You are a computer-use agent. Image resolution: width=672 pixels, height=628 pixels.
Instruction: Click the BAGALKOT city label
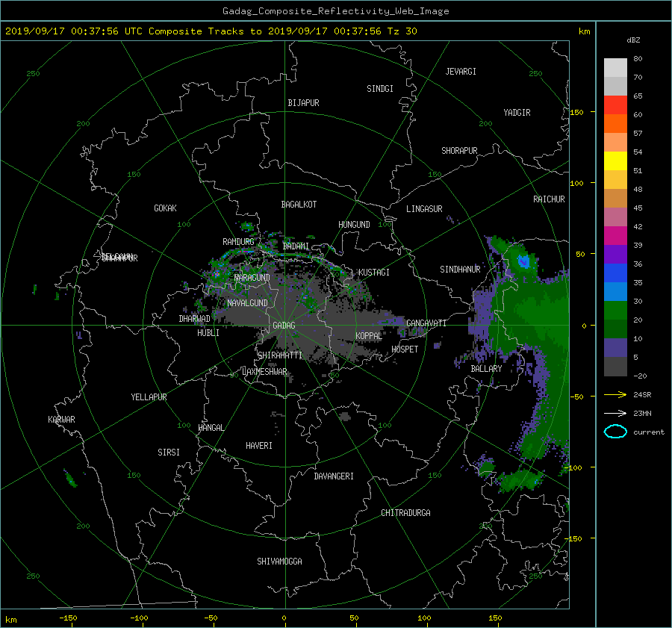(x=299, y=205)
